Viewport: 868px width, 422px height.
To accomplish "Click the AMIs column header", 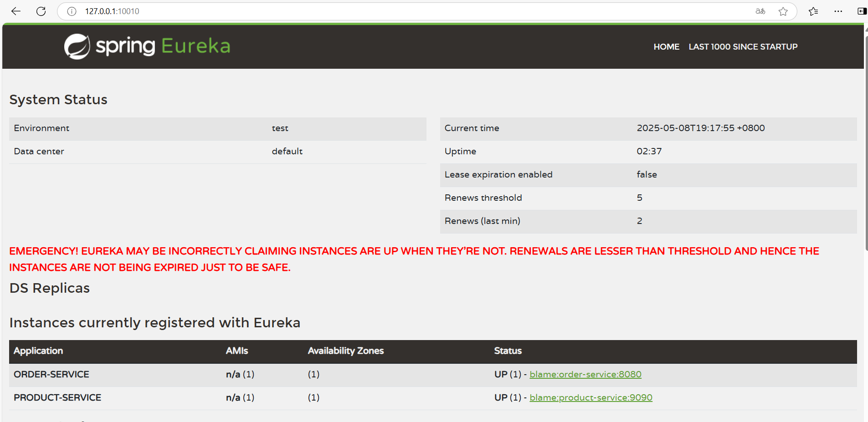I will click(x=237, y=351).
